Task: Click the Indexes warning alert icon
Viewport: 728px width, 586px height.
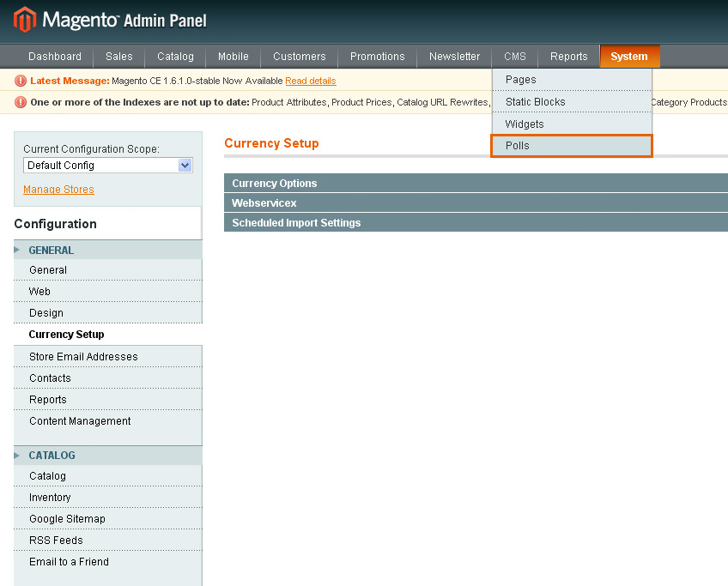Action: [x=21, y=102]
